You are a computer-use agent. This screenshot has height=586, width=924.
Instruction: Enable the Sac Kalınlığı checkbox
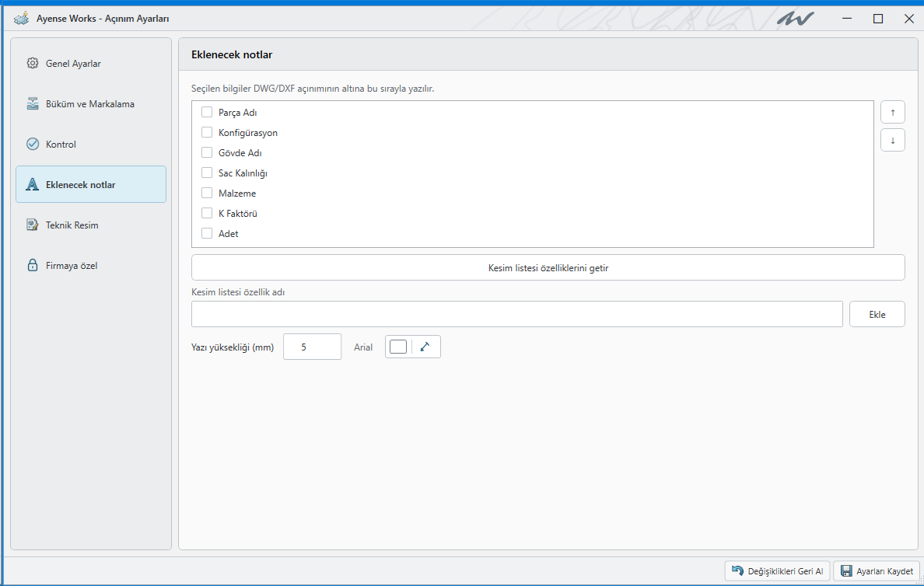[x=207, y=173]
